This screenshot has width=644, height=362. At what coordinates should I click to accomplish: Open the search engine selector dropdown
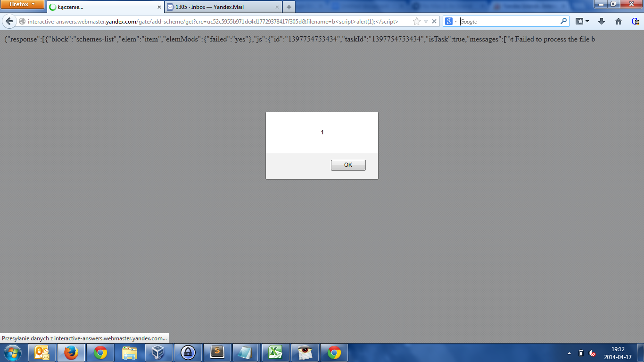tap(451, 21)
